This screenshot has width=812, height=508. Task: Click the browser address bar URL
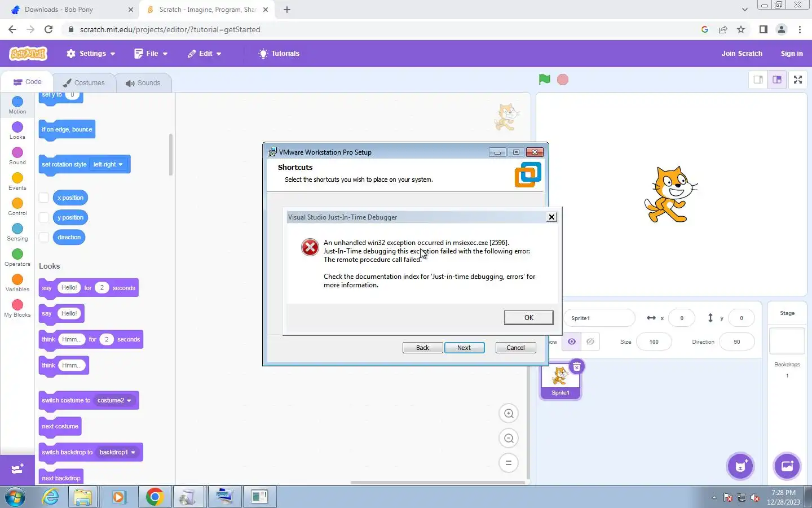point(170,29)
